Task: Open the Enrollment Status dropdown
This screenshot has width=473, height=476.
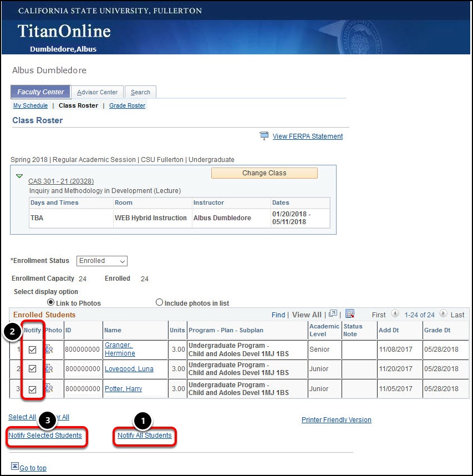Action: point(102,261)
